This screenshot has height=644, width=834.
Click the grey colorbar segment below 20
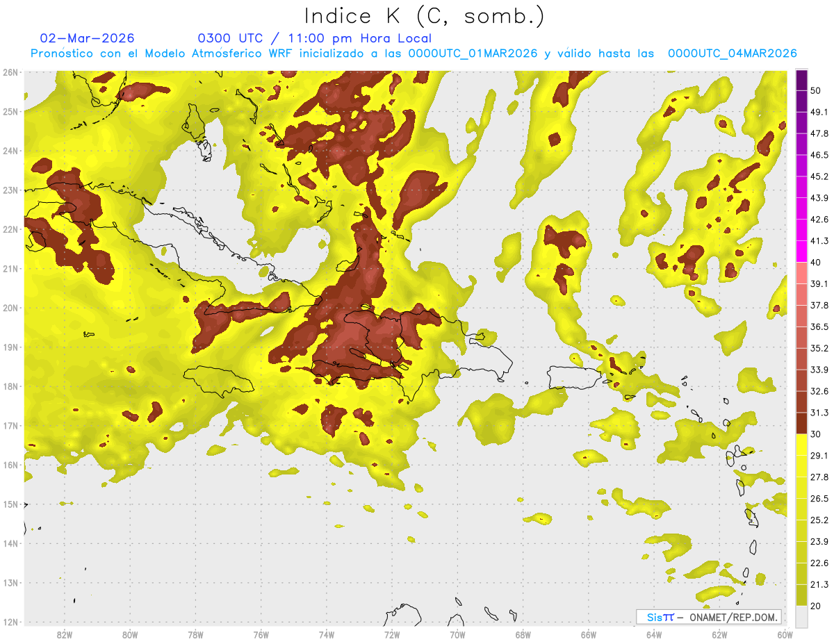[x=801, y=616]
